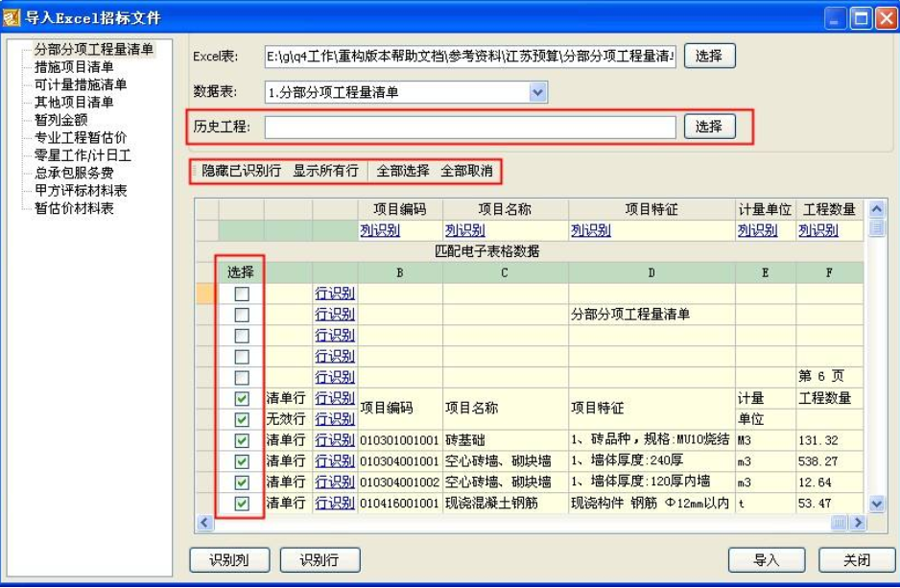Open 甲方评标材料表 in the sidebar
900x588 pixels.
pos(81,190)
